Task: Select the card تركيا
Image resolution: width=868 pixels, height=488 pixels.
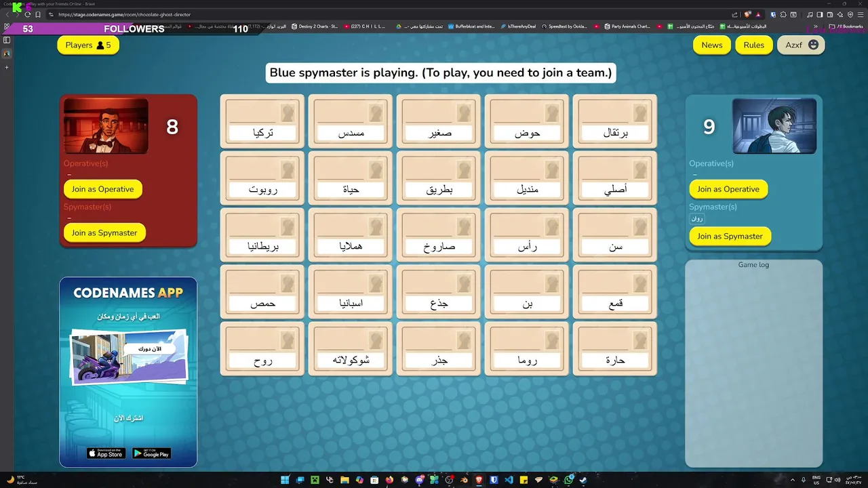Action: pos(262,121)
